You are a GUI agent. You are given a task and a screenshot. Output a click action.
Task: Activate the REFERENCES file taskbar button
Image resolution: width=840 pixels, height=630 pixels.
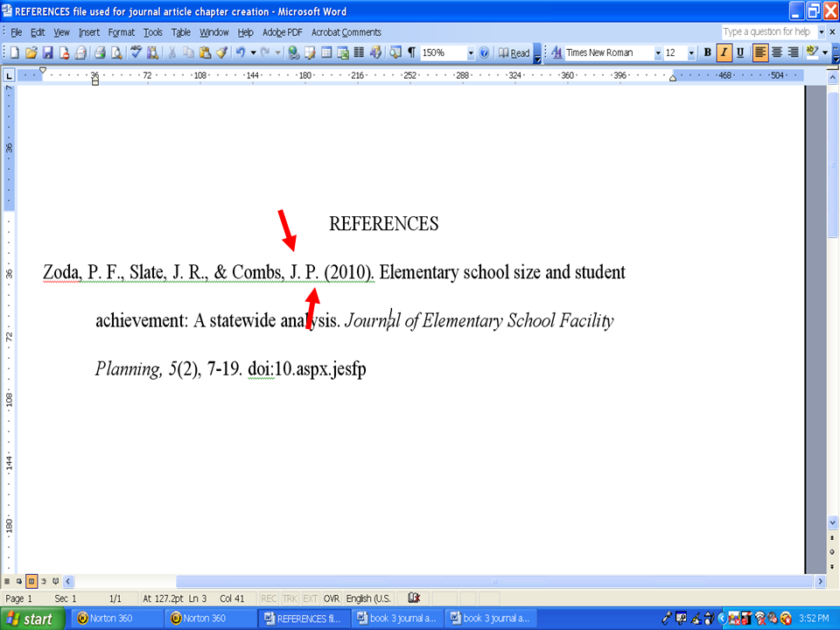[303, 619]
